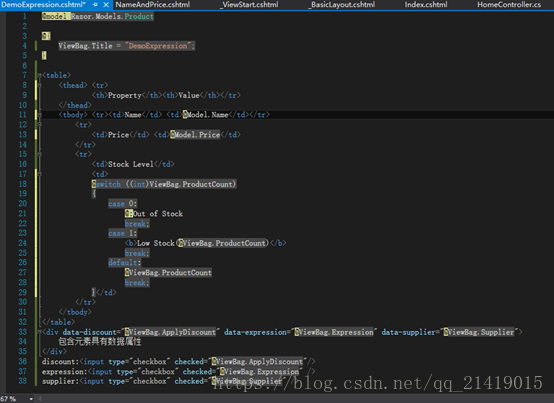This screenshot has height=403, width=554.
Task: Close the DemoExpression.cshtml tab
Action: click(x=106, y=5)
